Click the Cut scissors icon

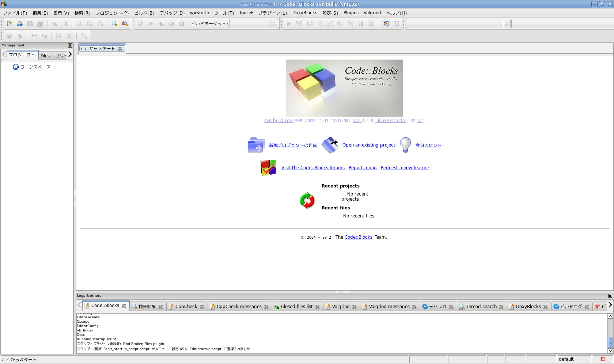pos(79,24)
